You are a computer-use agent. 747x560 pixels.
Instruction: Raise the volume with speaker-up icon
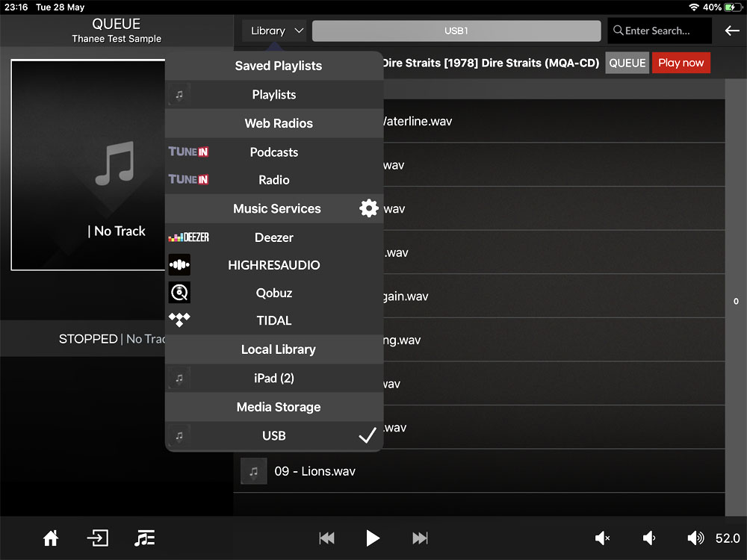point(695,538)
